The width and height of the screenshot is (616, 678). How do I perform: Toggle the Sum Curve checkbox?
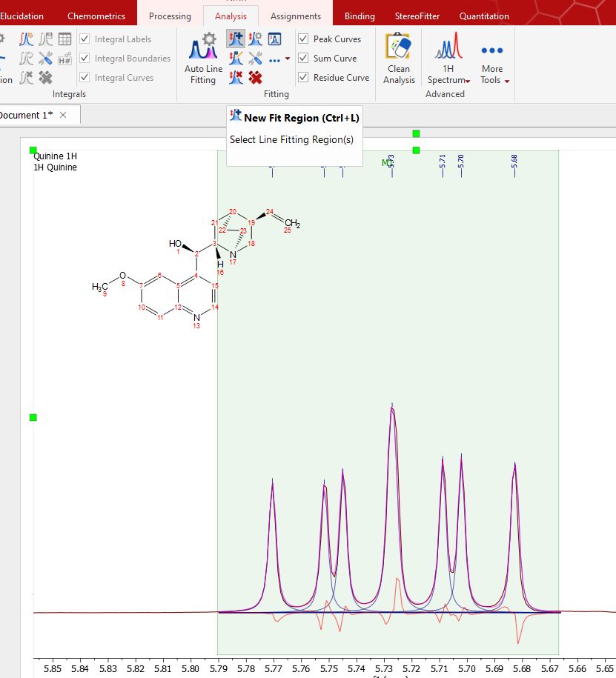point(303,59)
